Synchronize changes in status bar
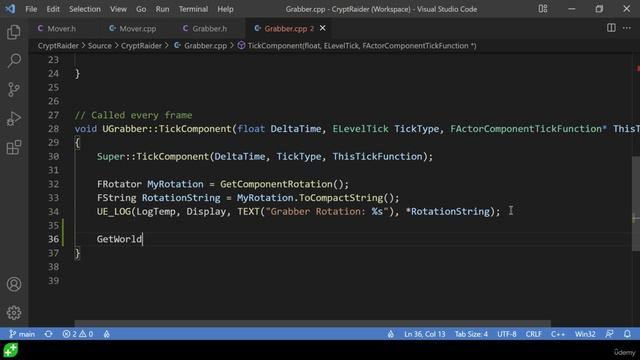Image resolution: width=640 pixels, height=360 pixels. (49, 334)
